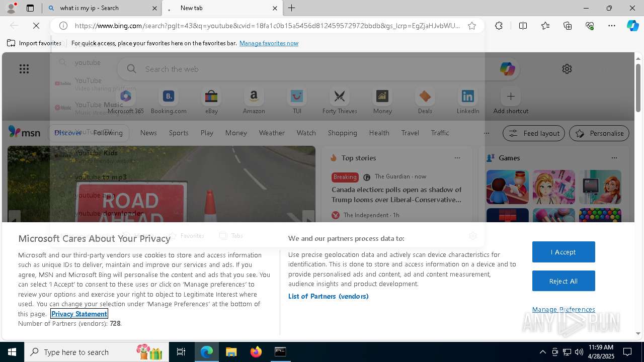The width and height of the screenshot is (644, 362).
Task: Open Manage Preferences link
Action: point(563,309)
